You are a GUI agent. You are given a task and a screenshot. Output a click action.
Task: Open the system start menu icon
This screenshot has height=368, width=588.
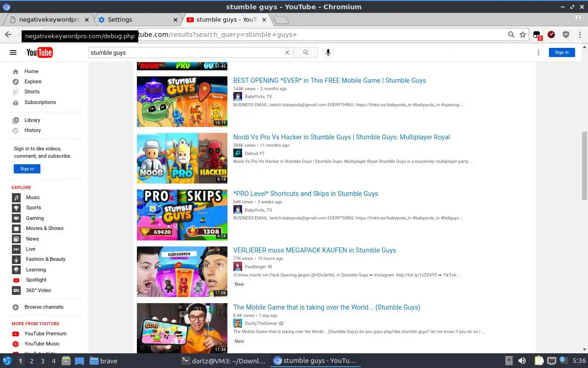pos(7,361)
